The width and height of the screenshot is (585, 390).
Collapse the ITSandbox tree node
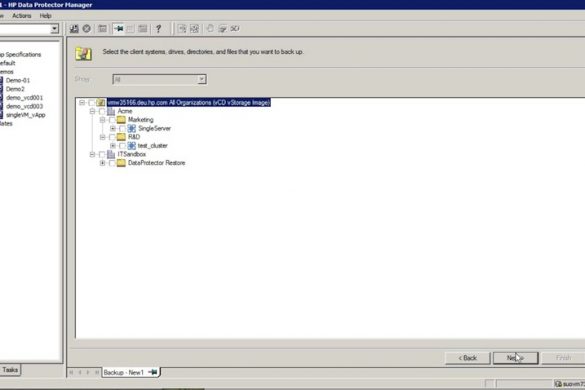(92, 154)
